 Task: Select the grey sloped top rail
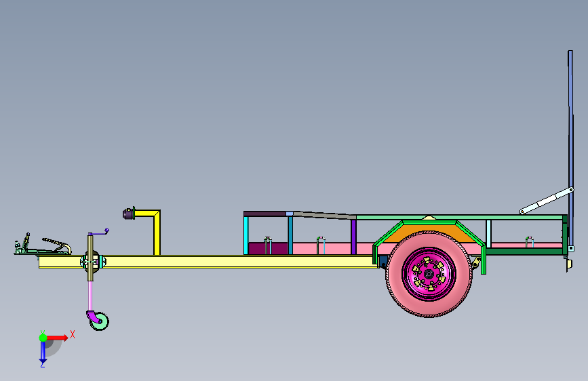tap(324, 216)
